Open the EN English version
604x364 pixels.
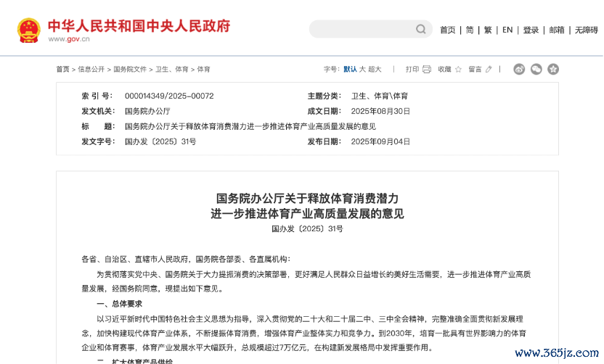pyautogui.click(x=507, y=30)
